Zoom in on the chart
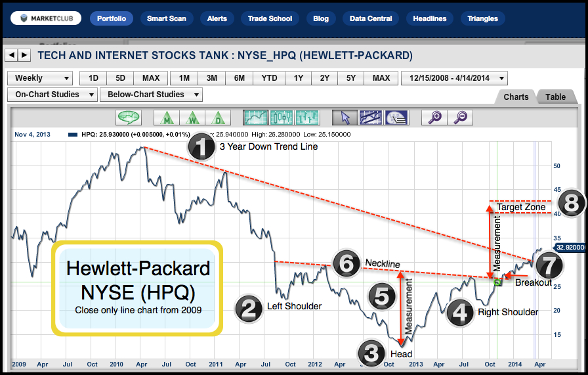Screen dimensions: 588x375 click(x=434, y=118)
